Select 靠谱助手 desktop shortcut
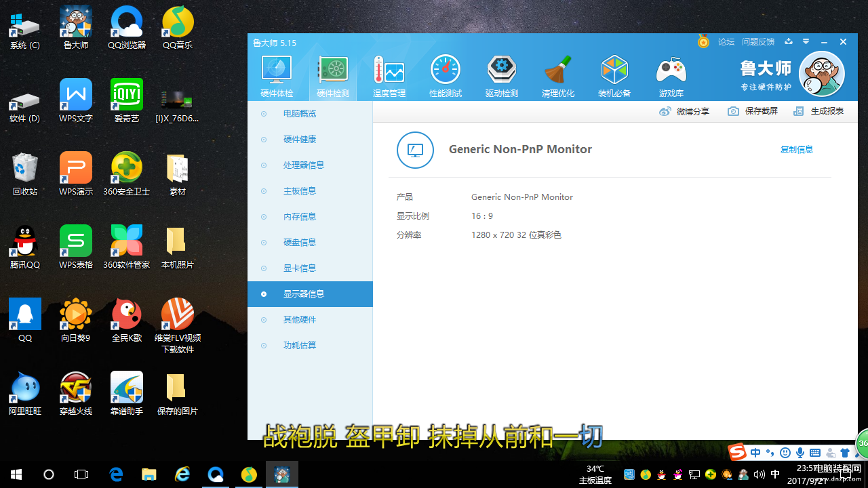 pyautogui.click(x=127, y=394)
